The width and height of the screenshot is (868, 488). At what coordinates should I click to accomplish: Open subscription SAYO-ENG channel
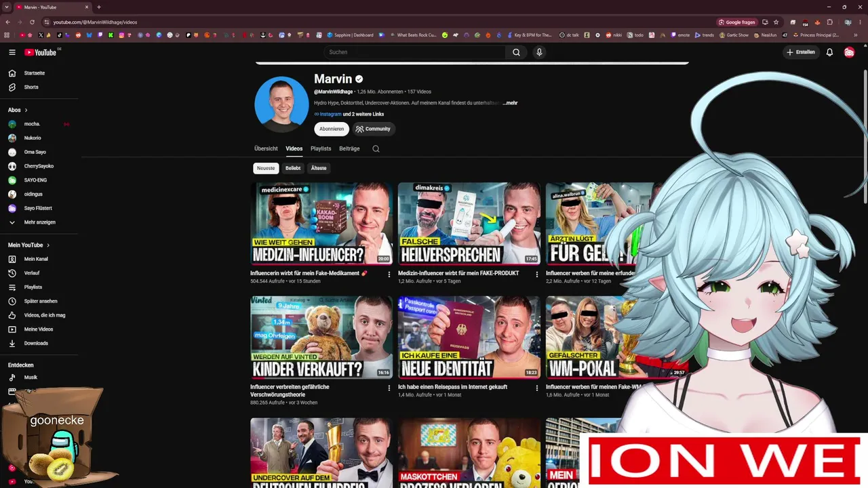point(35,180)
